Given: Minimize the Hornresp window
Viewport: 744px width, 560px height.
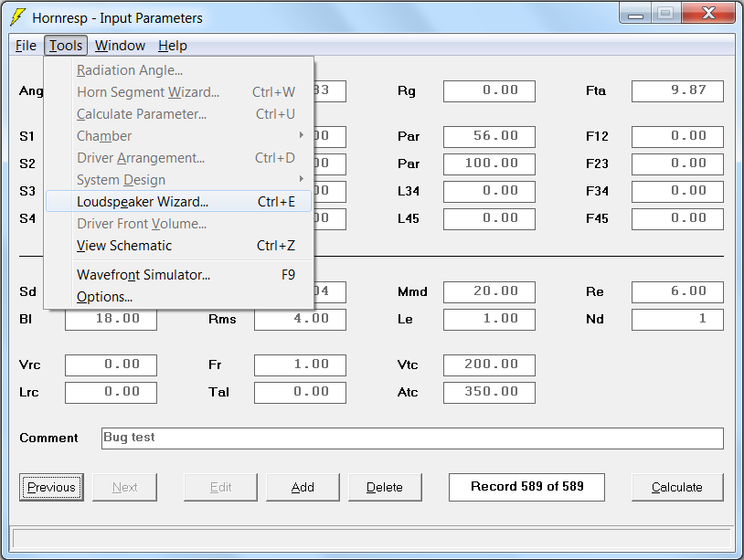Looking at the screenshot, I should [635, 14].
